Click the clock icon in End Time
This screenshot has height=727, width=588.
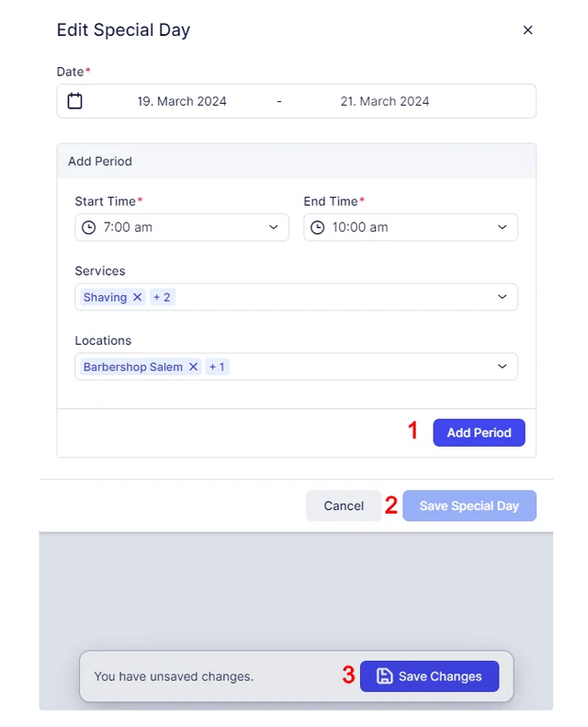tap(317, 227)
